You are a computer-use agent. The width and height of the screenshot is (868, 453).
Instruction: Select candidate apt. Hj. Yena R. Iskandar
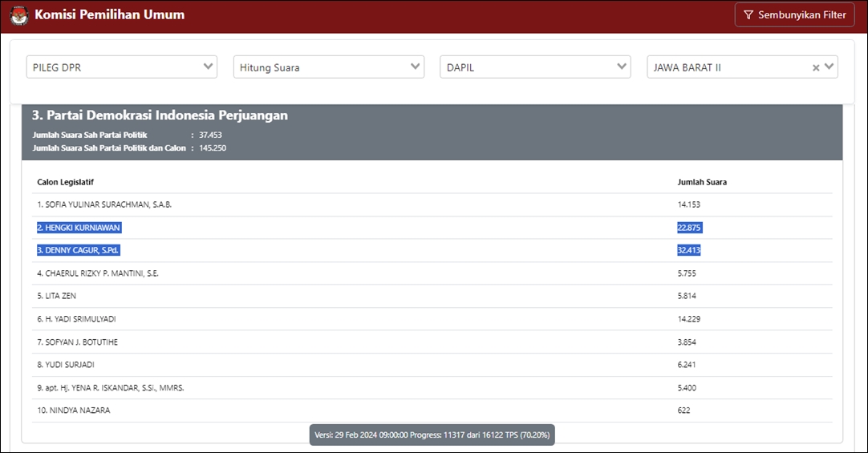coord(111,388)
